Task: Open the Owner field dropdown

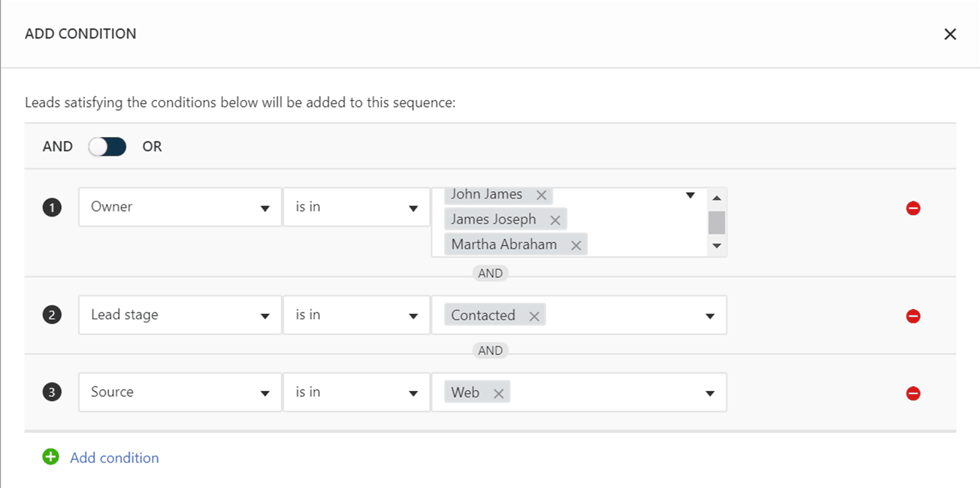Action: 179,208
